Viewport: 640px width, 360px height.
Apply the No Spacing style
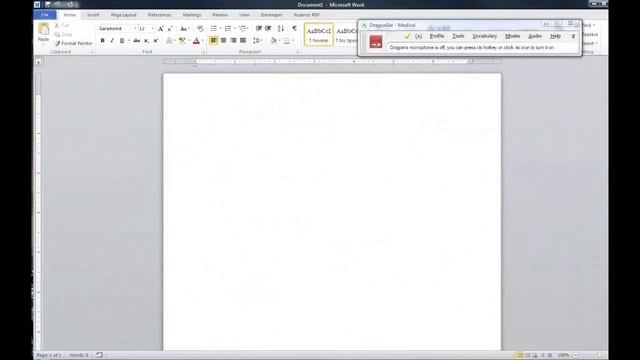[346, 35]
